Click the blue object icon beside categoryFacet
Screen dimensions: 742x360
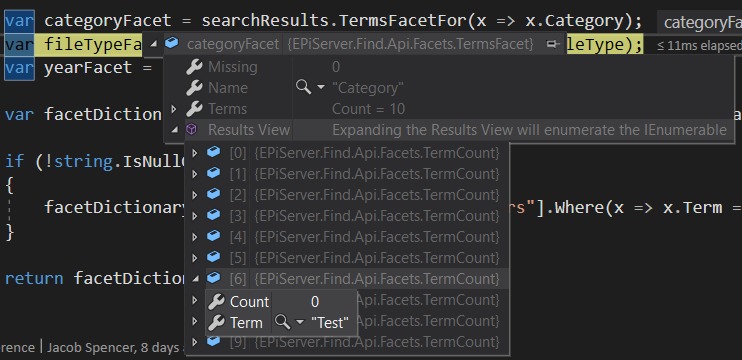click(172, 44)
